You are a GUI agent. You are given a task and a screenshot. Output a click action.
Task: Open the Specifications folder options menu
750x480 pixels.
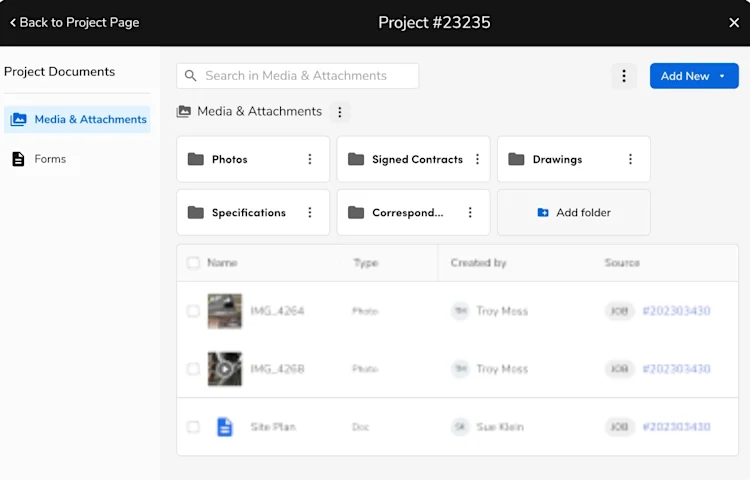tap(310, 212)
